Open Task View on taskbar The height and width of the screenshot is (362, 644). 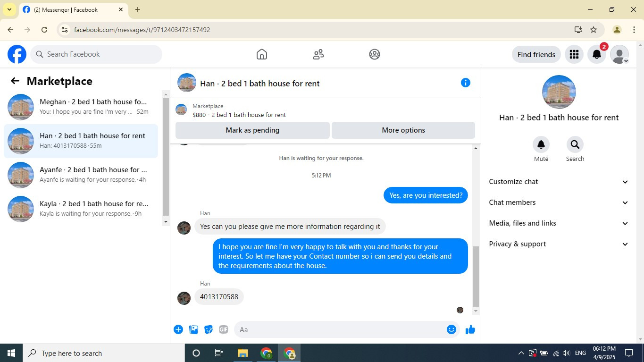(219, 353)
